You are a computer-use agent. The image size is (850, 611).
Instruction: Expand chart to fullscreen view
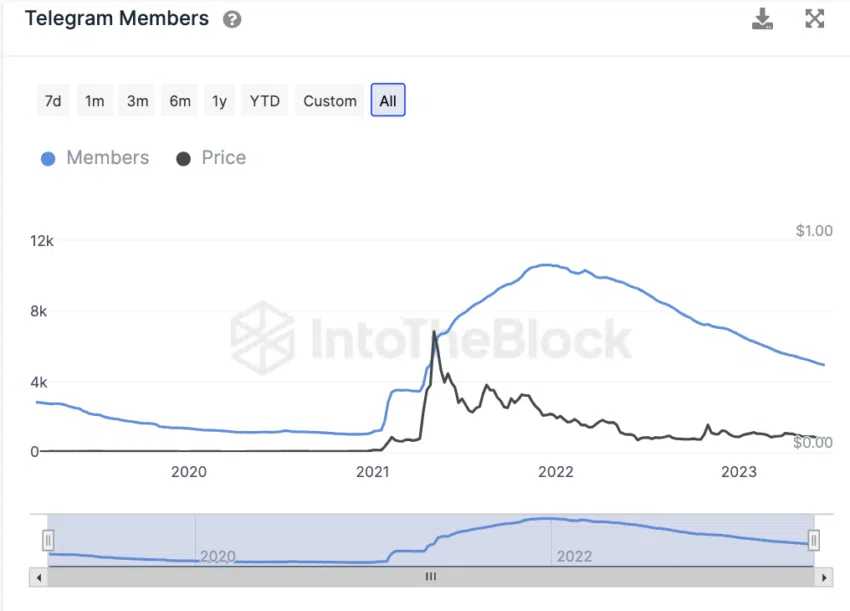(x=815, y=19)
